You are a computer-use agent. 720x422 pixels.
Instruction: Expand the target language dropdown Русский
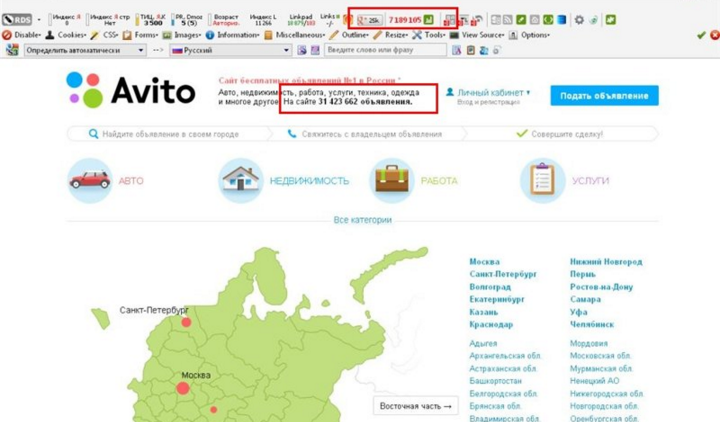click(x=230, y=50)
